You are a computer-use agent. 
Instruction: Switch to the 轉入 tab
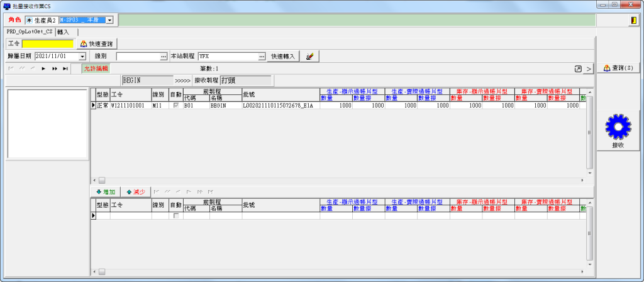(x=63, y=31)
